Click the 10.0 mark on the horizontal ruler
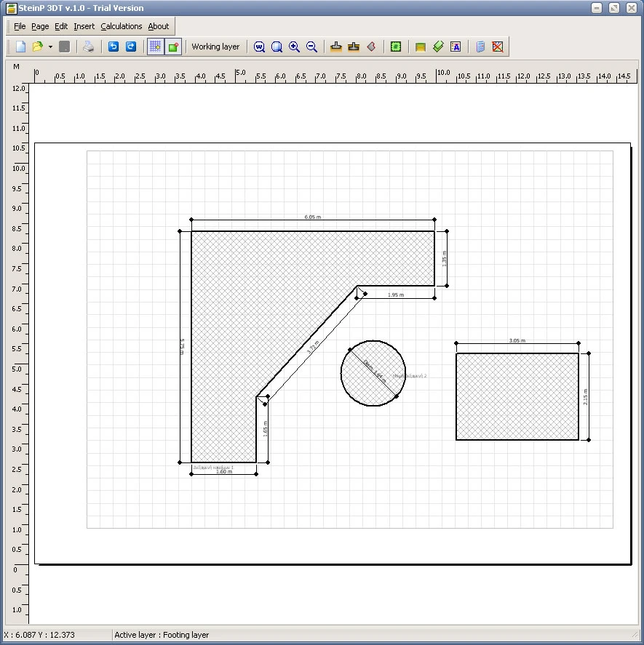Viewport: 644px width, 645px height. (x=443, y=73)
